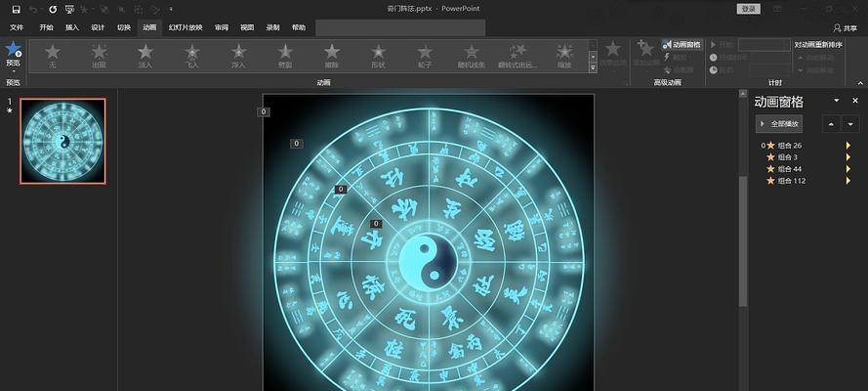Click the 共享 (Share) button
868x391 pixels.
pyautogui.click(x=846, y=27)
